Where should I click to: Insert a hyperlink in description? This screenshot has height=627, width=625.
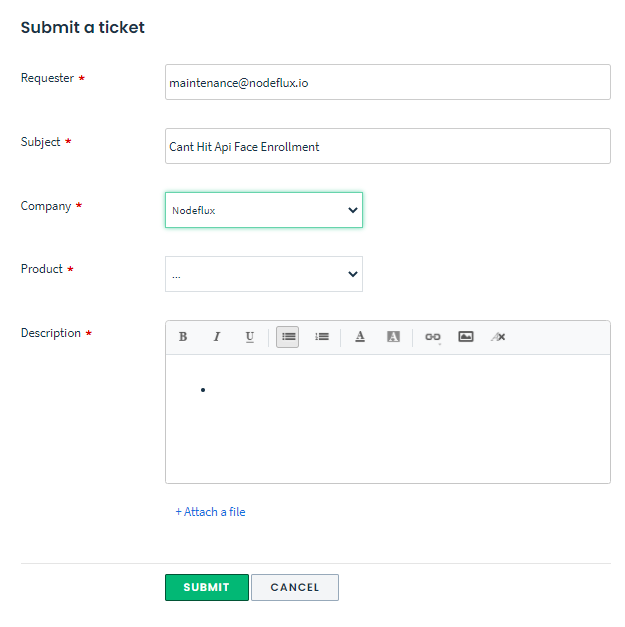432,337
